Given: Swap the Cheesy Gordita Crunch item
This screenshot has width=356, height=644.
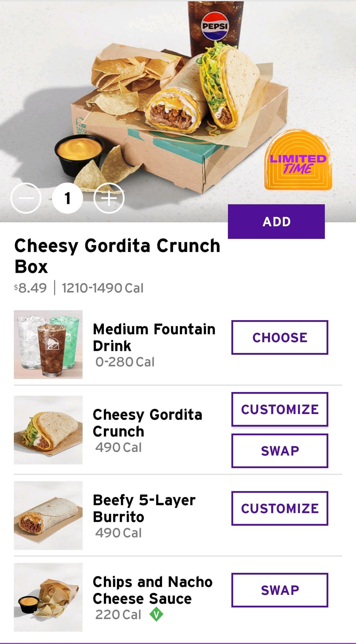Looking at the screenshot, I should pos(280,451).
